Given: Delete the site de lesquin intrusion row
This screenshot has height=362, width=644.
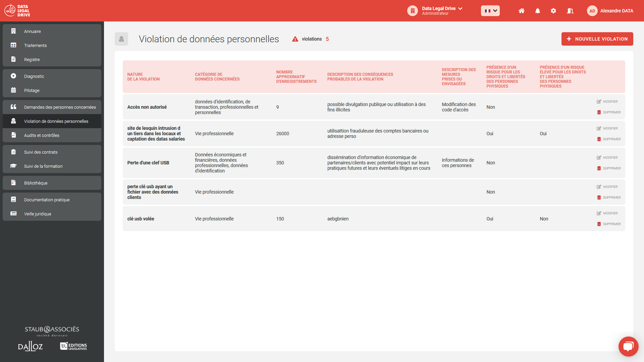Looking at the screenshot, I should [x=609, y=139].
